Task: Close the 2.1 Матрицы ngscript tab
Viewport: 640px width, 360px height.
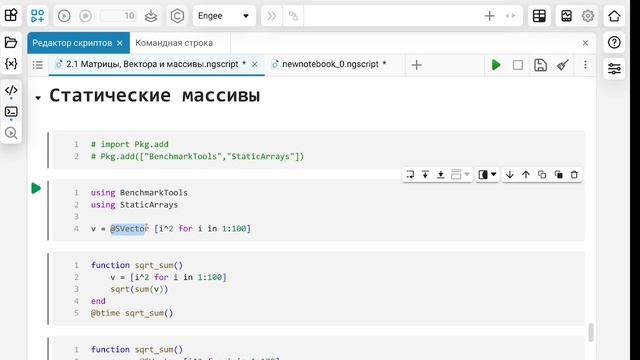Action: (255, 64)
